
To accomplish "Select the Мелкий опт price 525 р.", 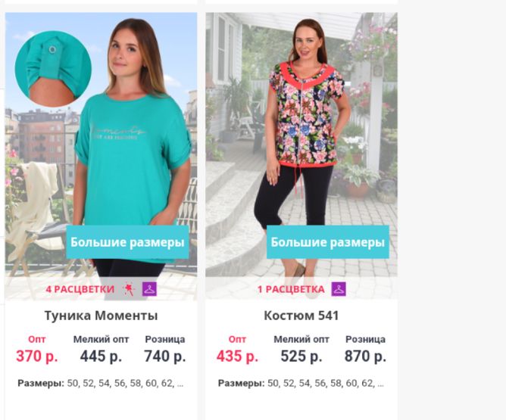I will click(301, 356).
